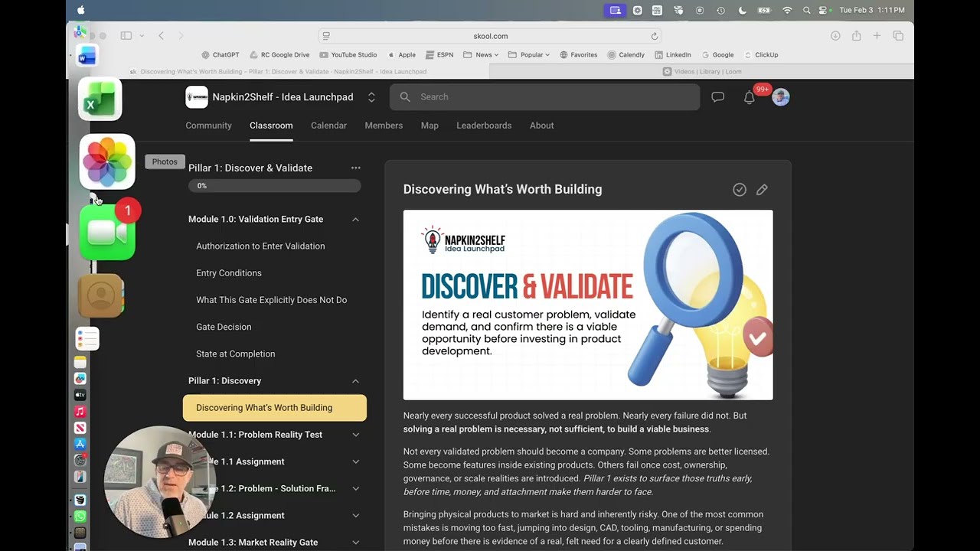This screenshot has height=551, width=980.
Task: Expand Module 1.2 Assignment section
Action: tap(355, 516)
